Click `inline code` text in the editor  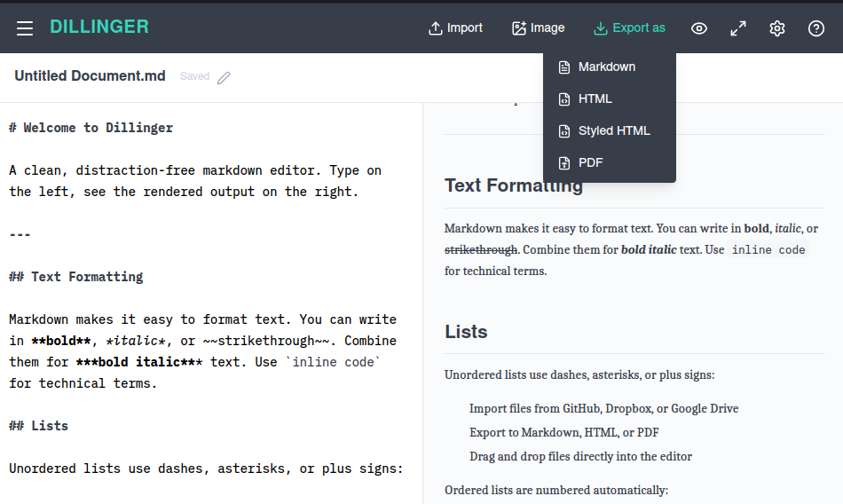[x=333, y=362]
